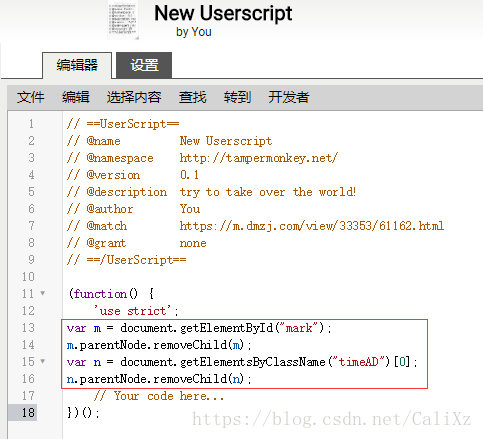
Task: Open the 转到 menu
Action: pos(237,97)
